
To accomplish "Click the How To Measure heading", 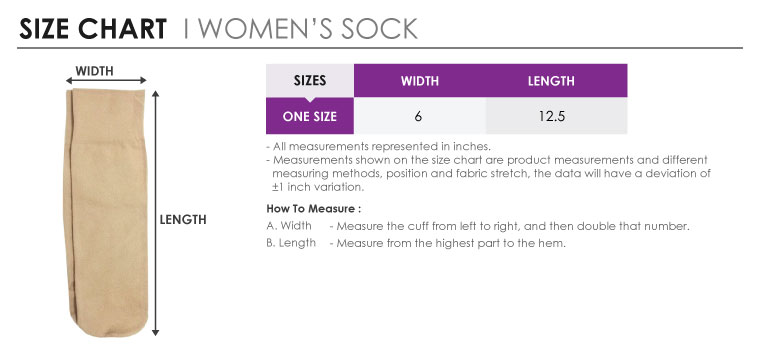I will 314,209.
